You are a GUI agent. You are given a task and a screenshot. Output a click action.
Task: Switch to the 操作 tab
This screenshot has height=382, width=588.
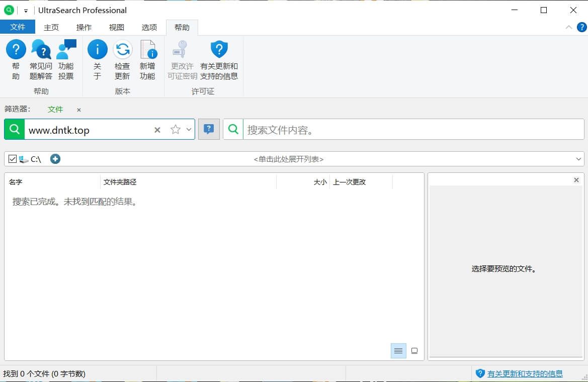pyautogui.click(x=84, y=27)
